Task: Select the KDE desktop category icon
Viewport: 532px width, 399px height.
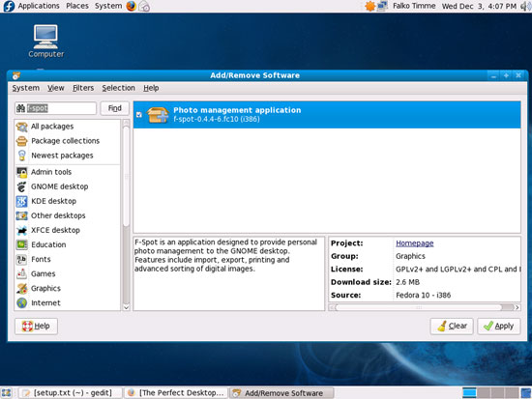Action: tap(21, 201)
